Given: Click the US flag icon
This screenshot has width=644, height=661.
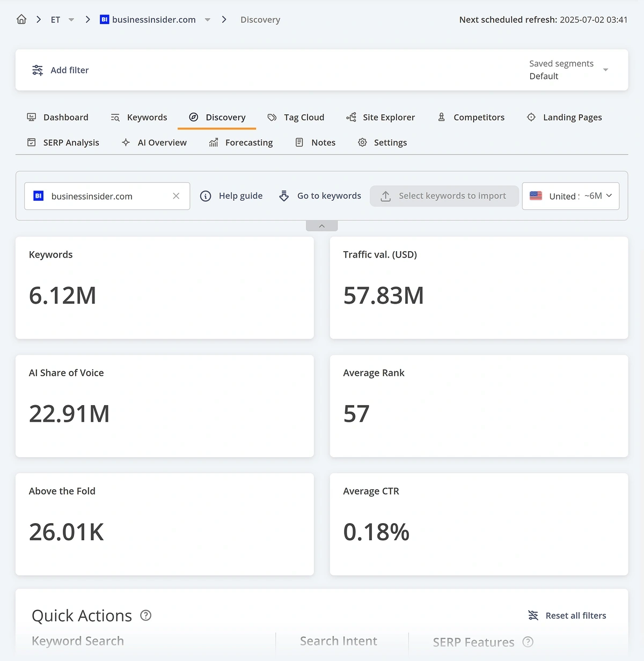Looking at the screenshot, I should point(536,196).
